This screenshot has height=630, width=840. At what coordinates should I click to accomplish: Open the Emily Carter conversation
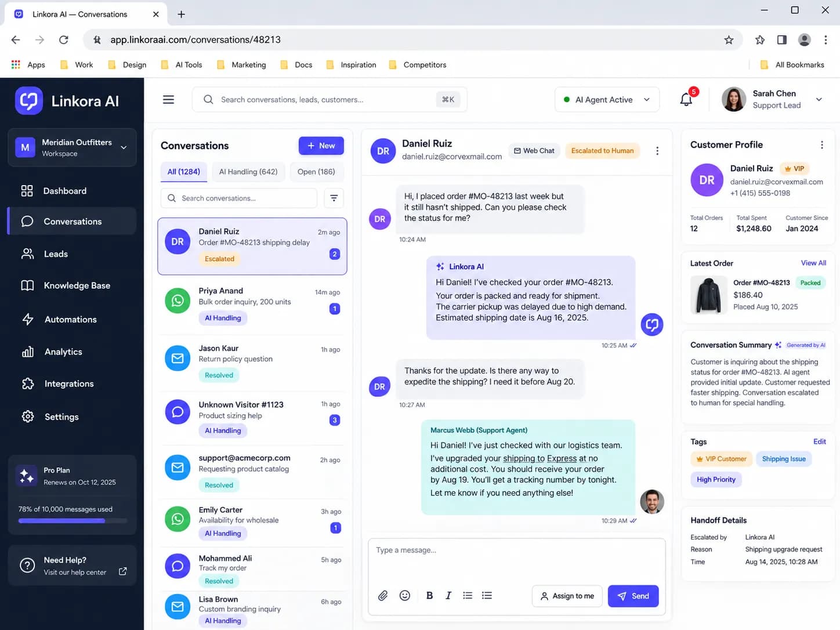point(252,522)
